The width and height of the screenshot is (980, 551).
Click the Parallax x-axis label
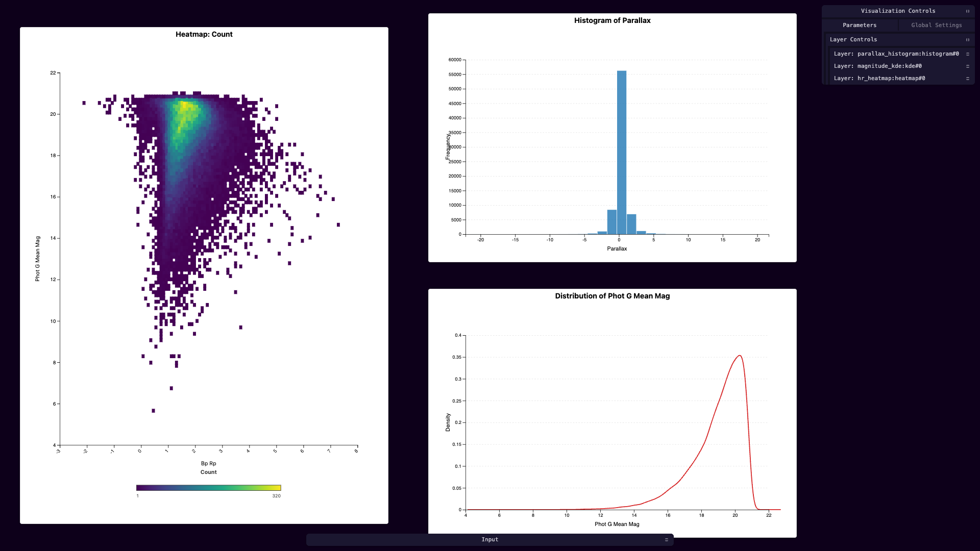[x=617, y=249]
